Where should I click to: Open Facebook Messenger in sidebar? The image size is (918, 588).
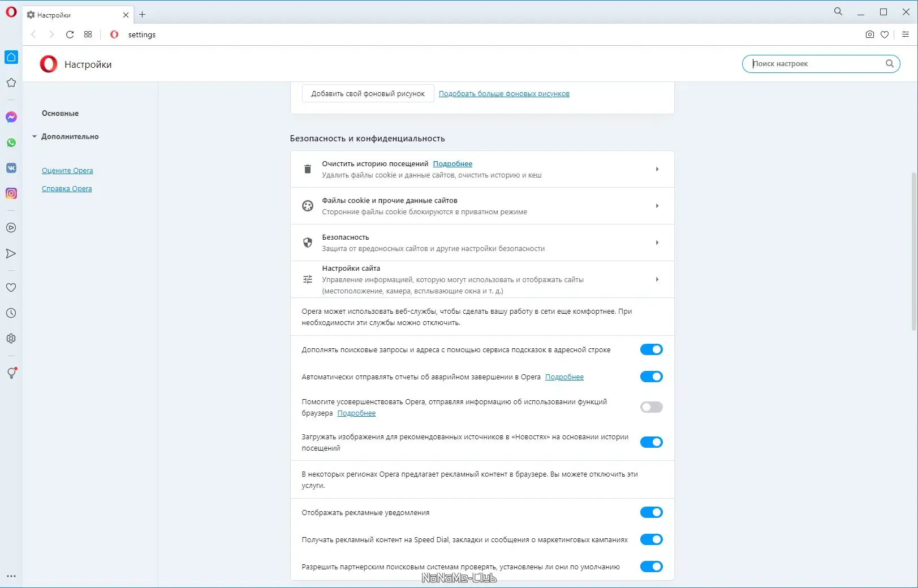point(11,117)
